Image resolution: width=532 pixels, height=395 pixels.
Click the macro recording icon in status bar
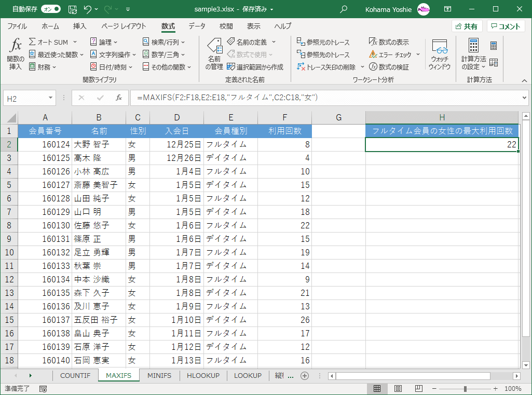(43, 389)
